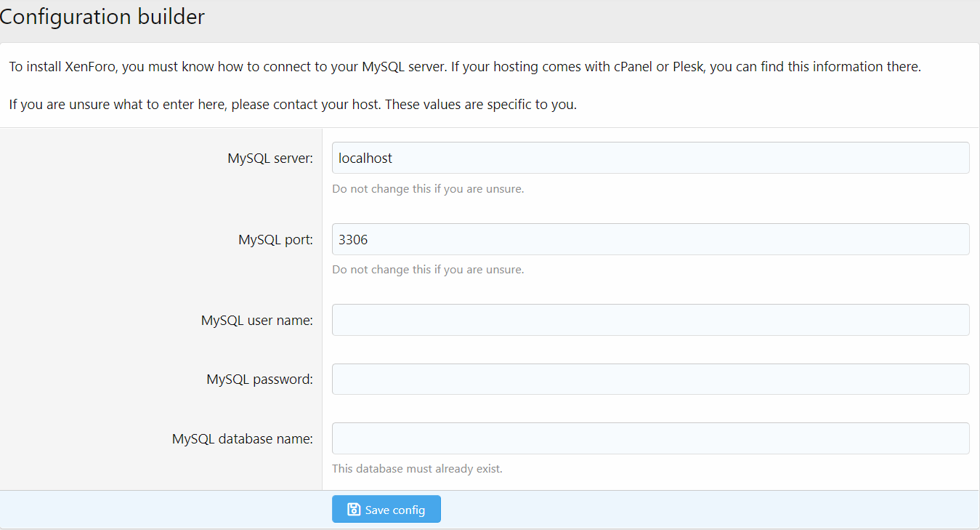The width and height of the screenshot is (980, 530).
Task: Click the "MySQL port:" label
Action: click(275, 240)
